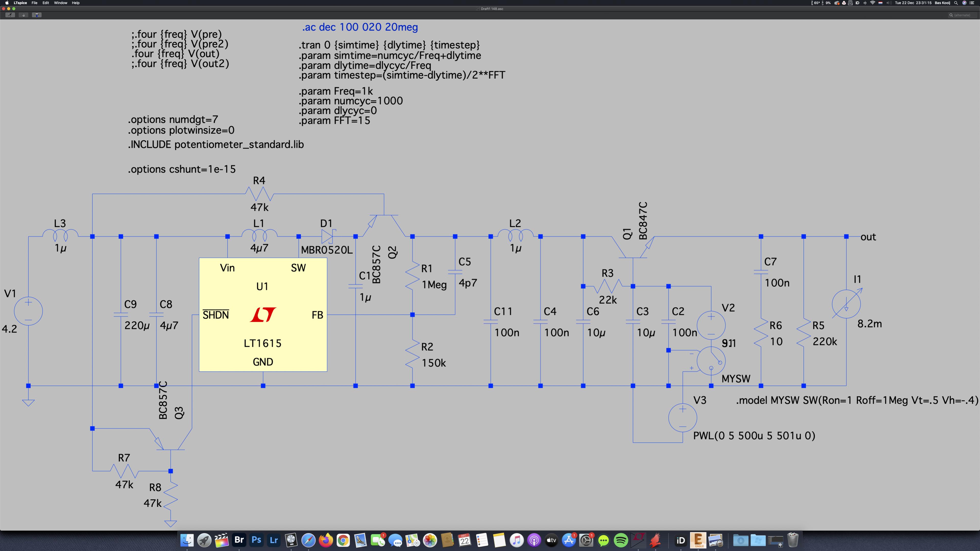The width and height of the screenshot is (980, 551).
Task: Open Photoshop from the Dock
Action: pos(256,540)
